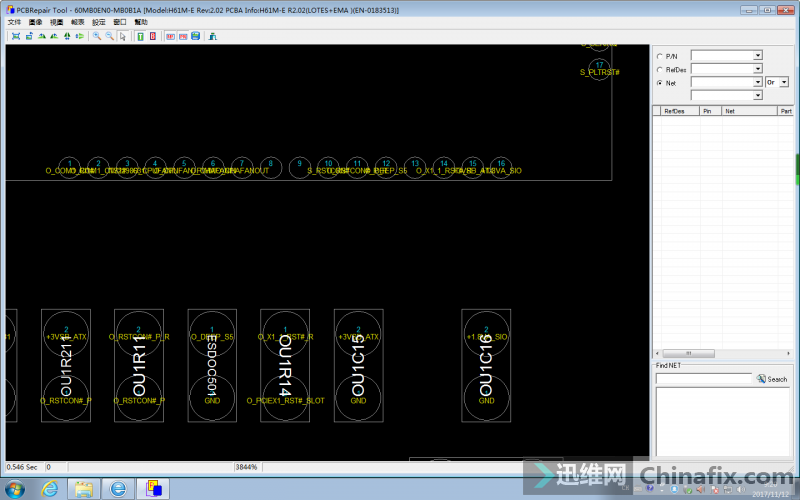This screenshot has width=800, height=500.
Task: Click the Part column header
Action: [x=785, y=111]
